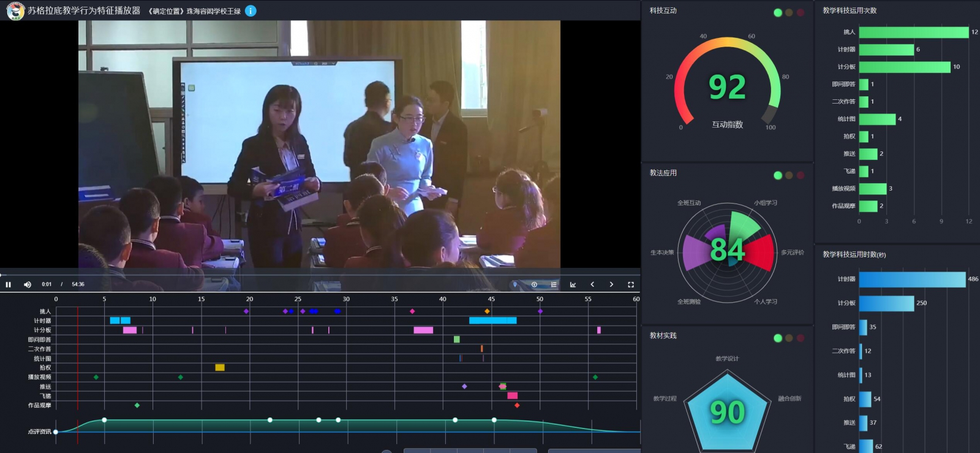980x453 pixels.
Task: Select yellow indicator dot in 教材实践 panel
Action: (x=789, y=338)
